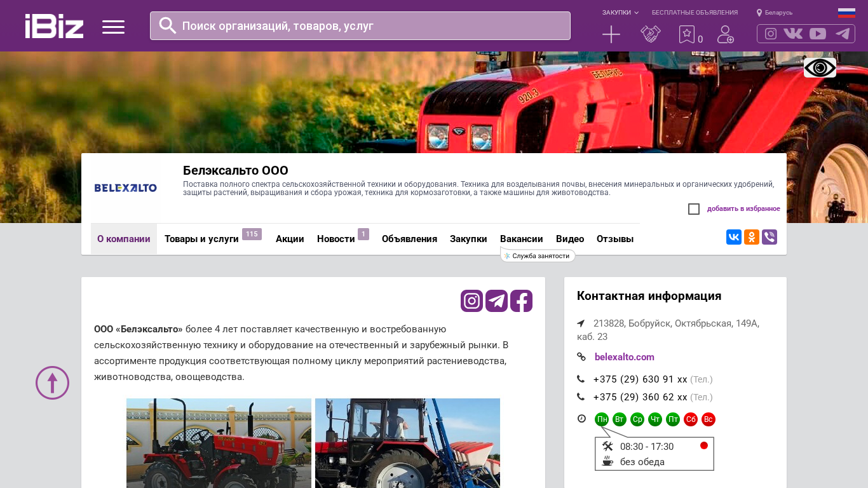
Task: Select Tuesday (Вт) working hours
Action: tap(620, 419)
